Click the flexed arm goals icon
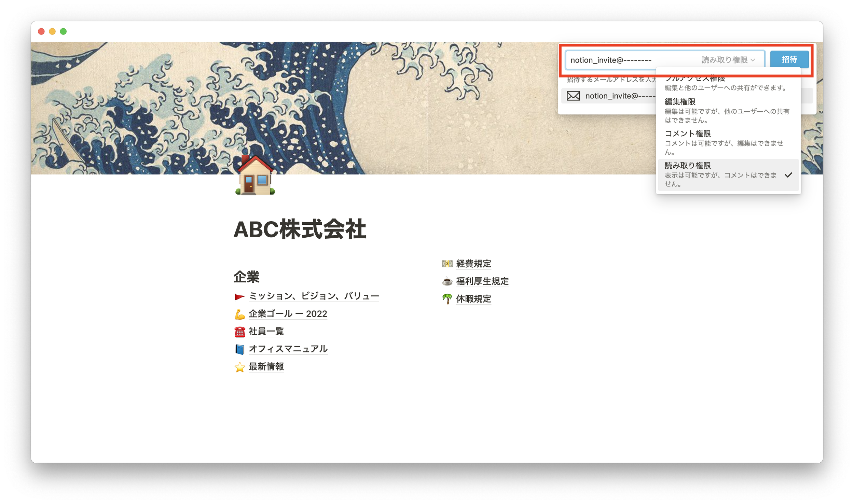The height and width of the screenshot is (504, 854). (x=240, y=314)
